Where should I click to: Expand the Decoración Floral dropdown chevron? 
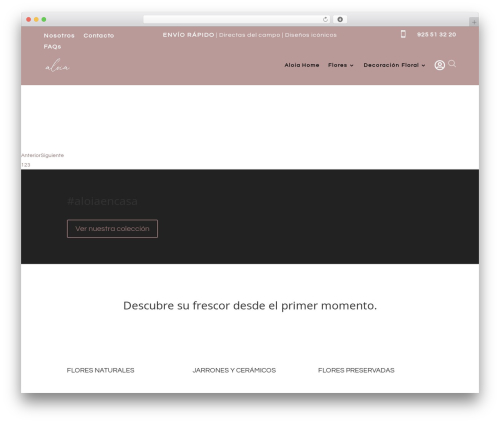click(423, 65)
